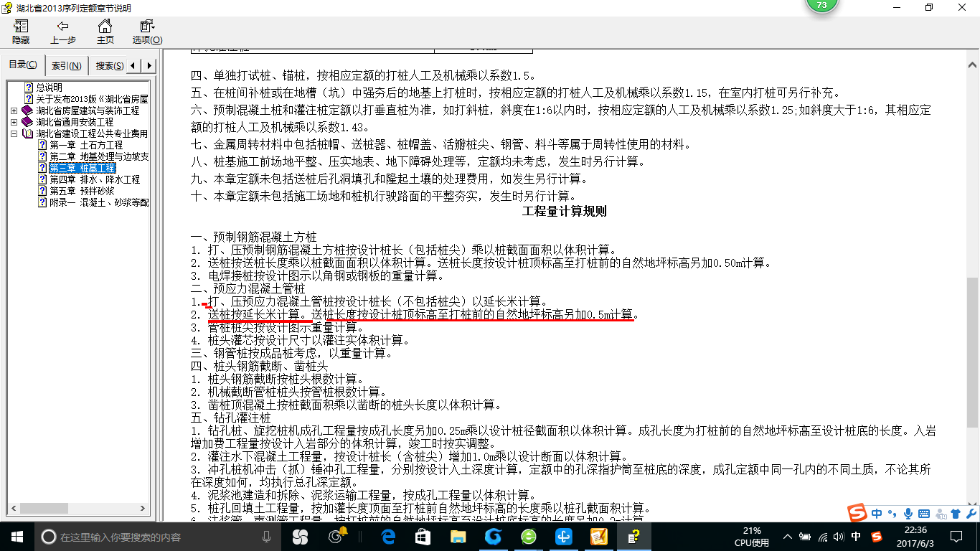
Task: Open the orange notepad app in taskbar
Action: [x=598, y=537]
